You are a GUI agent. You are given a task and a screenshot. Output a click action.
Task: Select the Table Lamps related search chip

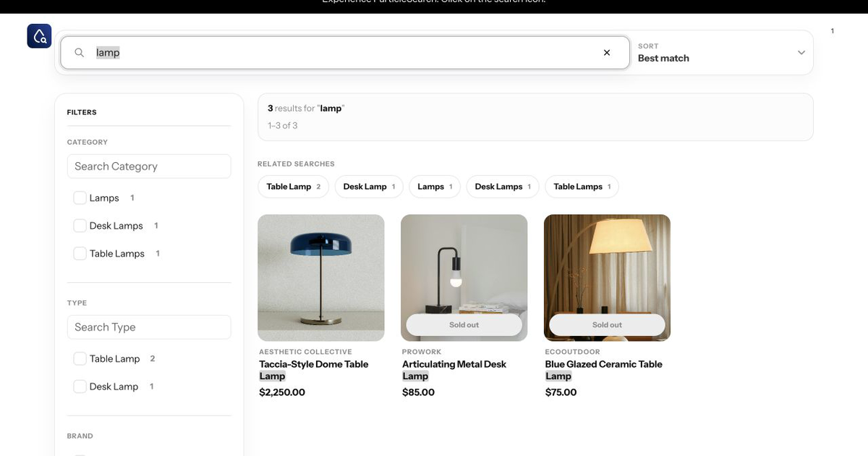[582, 187]
